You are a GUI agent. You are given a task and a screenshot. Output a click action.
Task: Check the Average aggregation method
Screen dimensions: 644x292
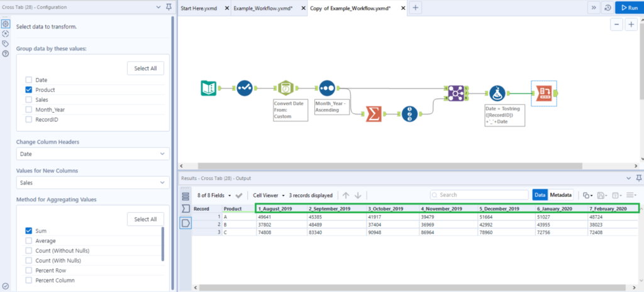coord(29,241)
